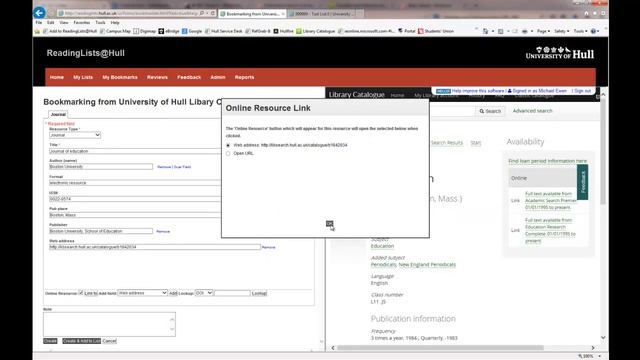Open the Campus Map favorites link
640x360 pixels.
click(x=116, y=31)
